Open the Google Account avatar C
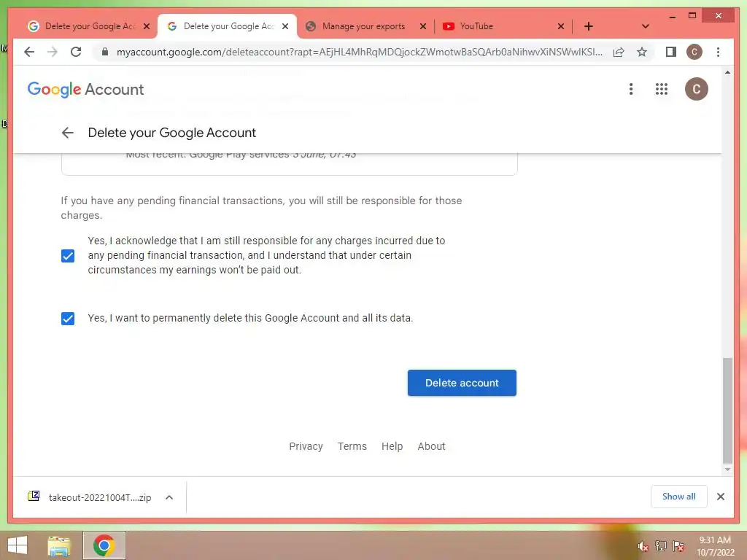The width and height of the screenshot is (747, 560). [x=696, y=89]
